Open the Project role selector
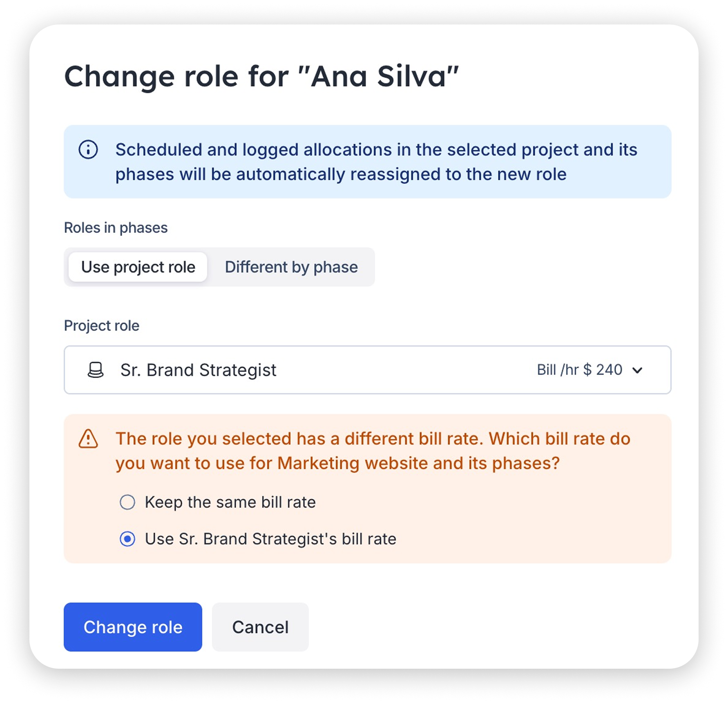Screen dimensions: 728x703 (367, 370)
